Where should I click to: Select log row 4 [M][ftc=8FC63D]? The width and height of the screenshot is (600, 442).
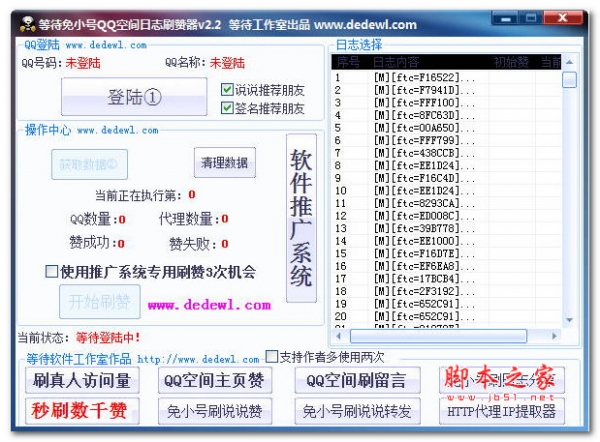tap(446, 115)
